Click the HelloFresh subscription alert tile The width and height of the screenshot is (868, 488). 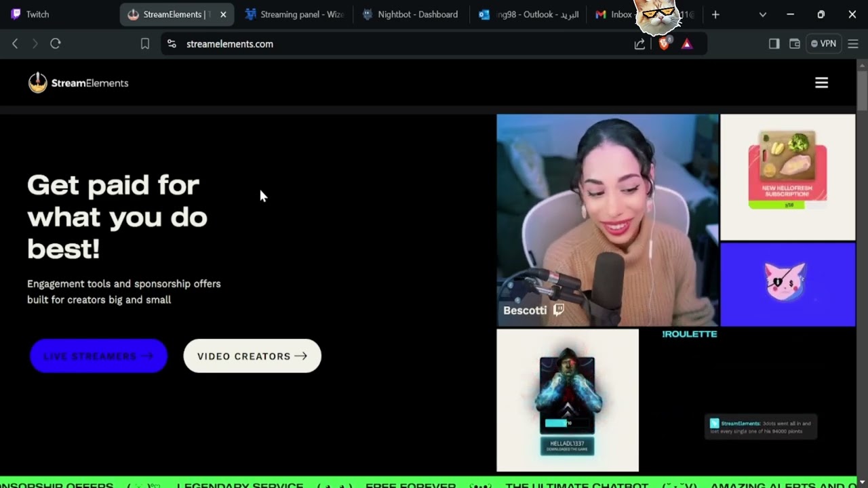click(787, 177)
